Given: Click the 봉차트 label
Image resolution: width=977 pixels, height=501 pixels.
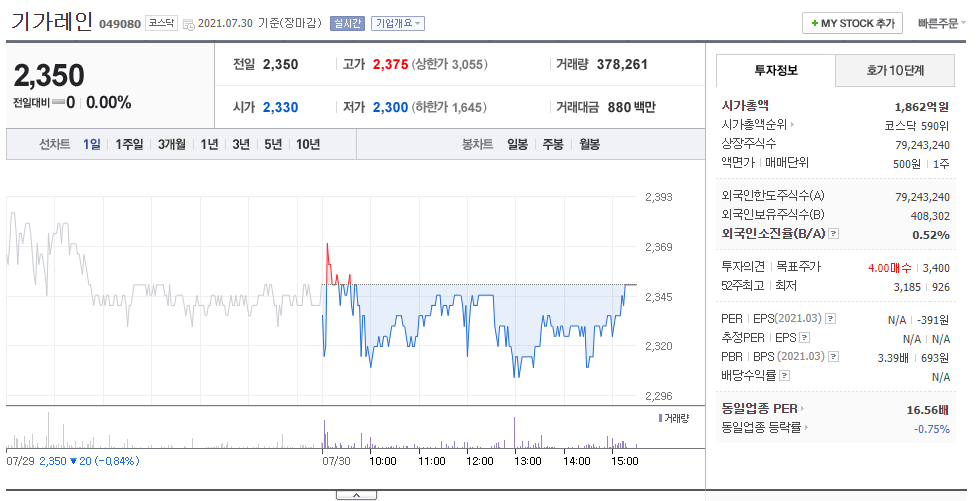Looking at the screenshot, I should point(477,145).
